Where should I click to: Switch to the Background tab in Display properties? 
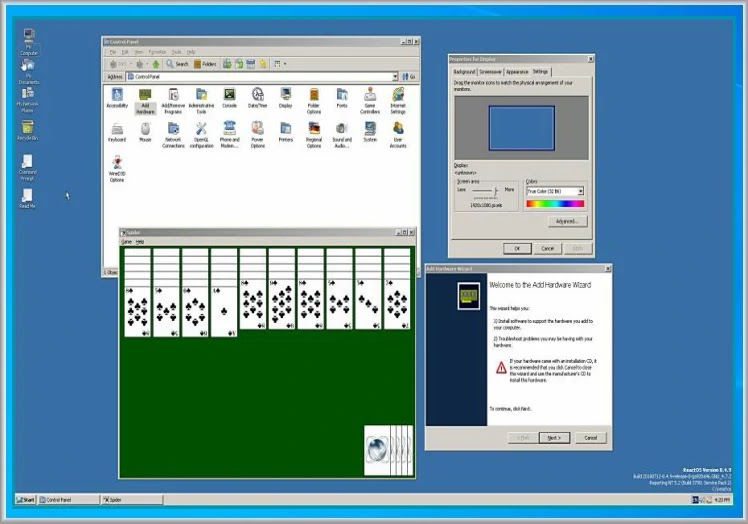click(x=464, y=72)
